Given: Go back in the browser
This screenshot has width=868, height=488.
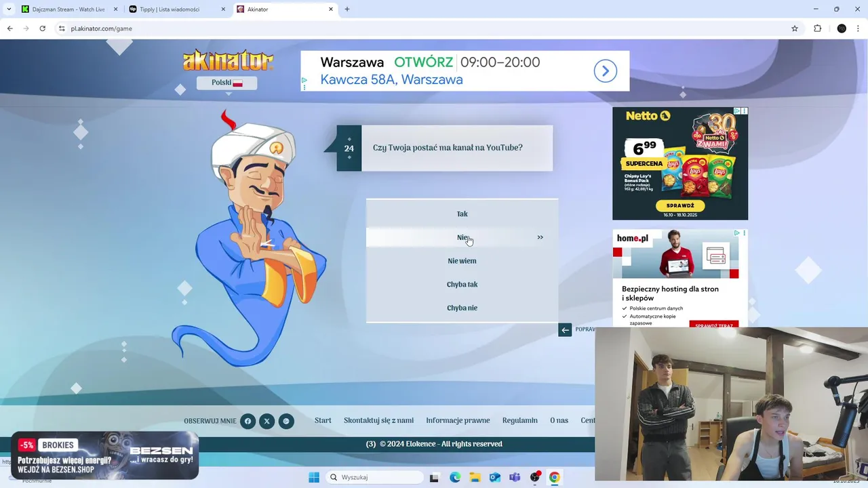Looking at the screenshot, I should point(9,28).
